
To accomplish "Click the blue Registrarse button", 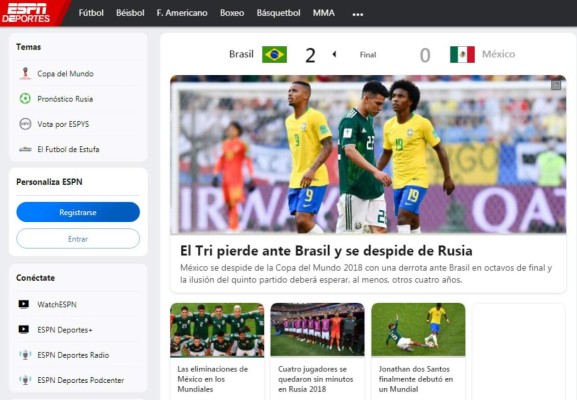I will pyautogui.click(x=78, y=212).
